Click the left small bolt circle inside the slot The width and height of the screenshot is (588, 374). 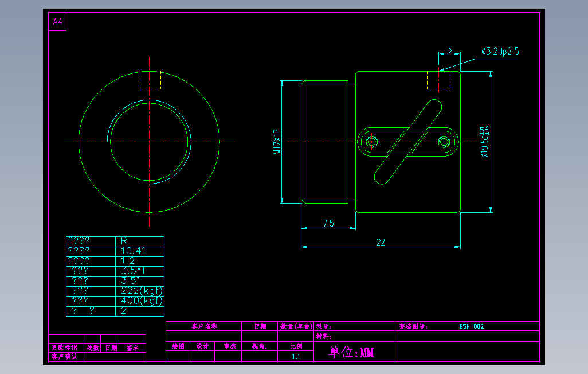click(372, 142)
